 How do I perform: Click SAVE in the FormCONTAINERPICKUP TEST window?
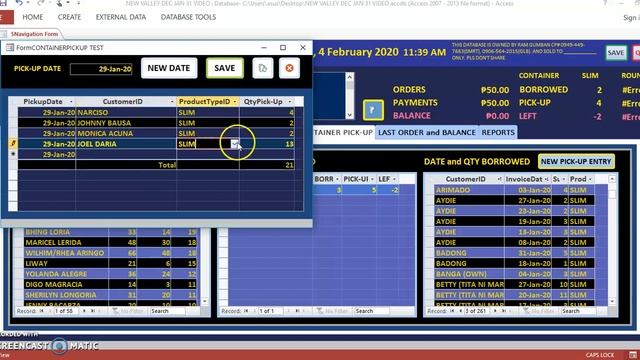click(x=224, y=68)
